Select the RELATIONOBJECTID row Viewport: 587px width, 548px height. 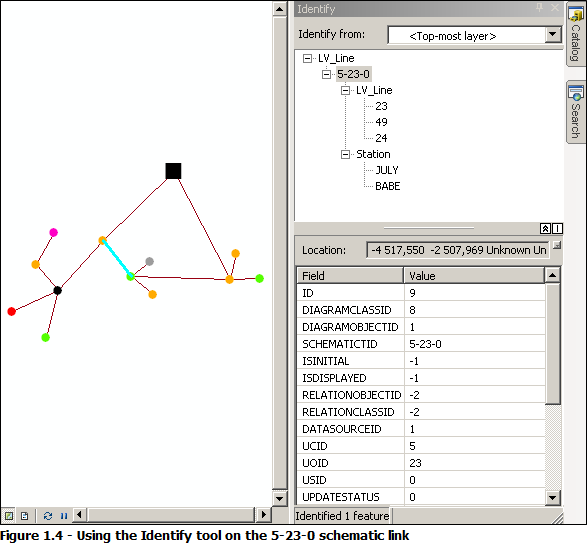click(421, 395)
